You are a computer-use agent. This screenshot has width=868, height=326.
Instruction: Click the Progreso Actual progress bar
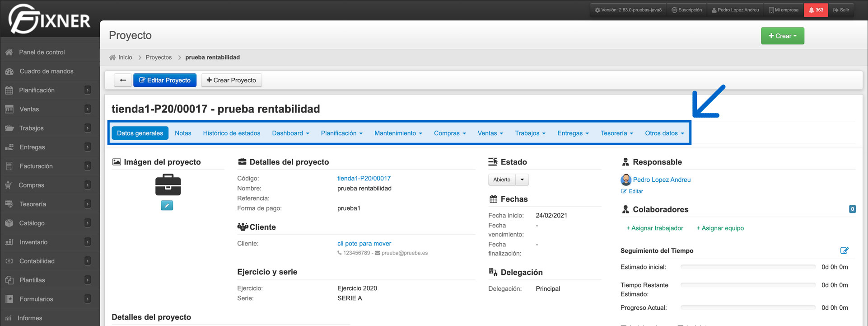point(748,308)
